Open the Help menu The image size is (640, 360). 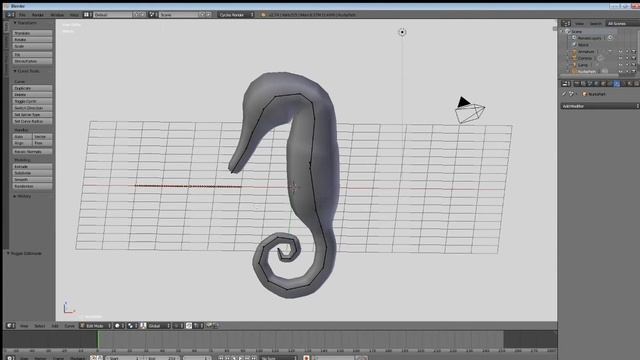point(74,15)
